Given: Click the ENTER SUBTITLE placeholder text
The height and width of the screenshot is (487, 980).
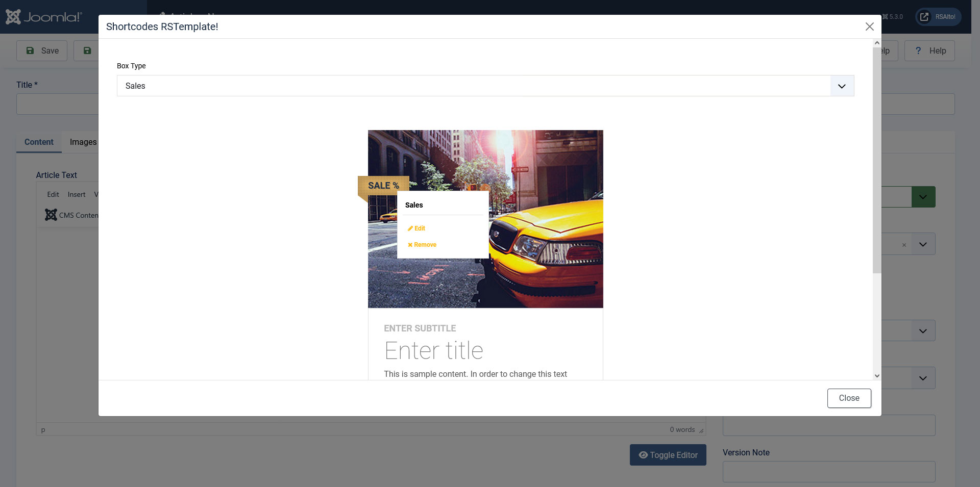Looking at the screenshot, I should 420,328.
